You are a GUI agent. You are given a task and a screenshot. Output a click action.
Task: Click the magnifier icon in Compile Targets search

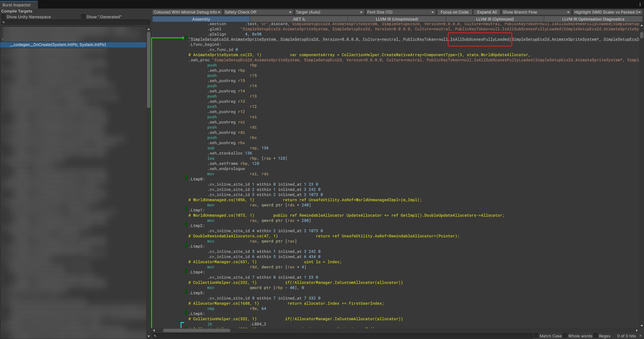click(x=3, y=22)
